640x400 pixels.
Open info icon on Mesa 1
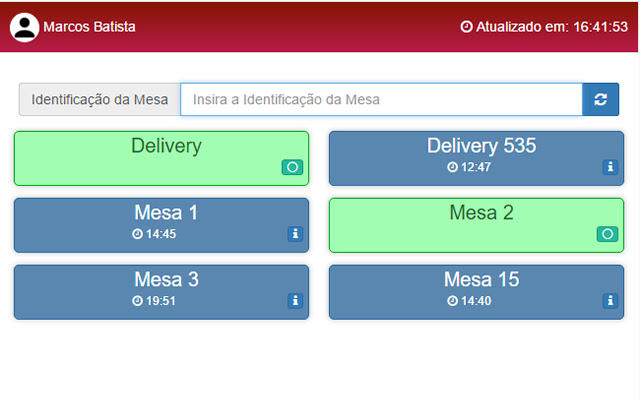[295, 234]
